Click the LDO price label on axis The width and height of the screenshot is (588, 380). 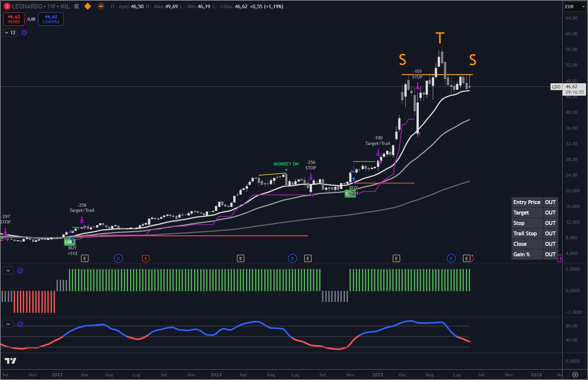tap(556, 87)
